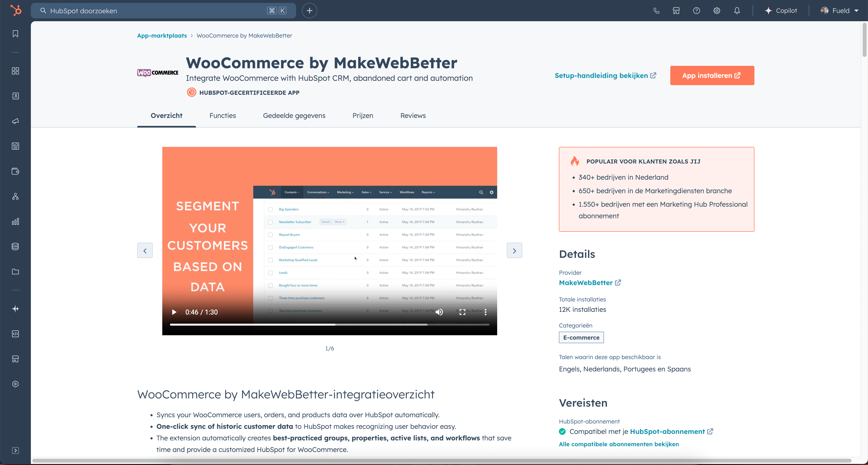The height and width of the screenshot is (465, 868).
Task: Open the Prijzen tab
Action: (x=363, y=116)
